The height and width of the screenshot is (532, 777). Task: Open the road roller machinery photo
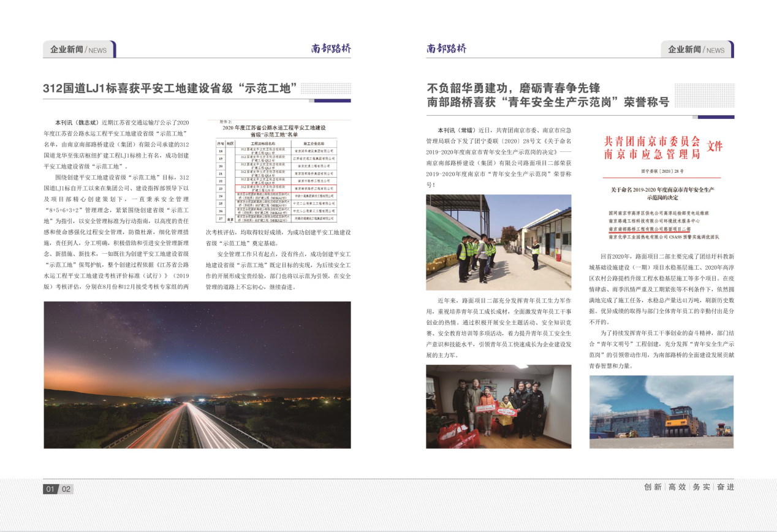[x=661, y=411]
